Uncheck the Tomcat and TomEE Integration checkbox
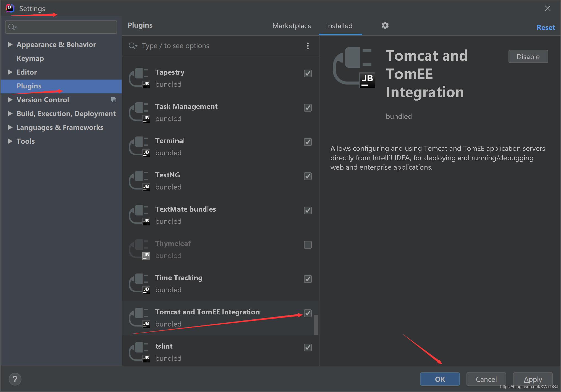Screen dimensions: 561x392 click(x=308, y=313)
